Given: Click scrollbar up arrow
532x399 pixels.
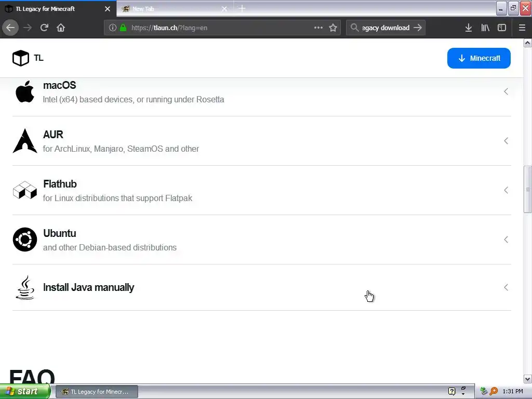Looking at the screenshot, I should click(x=528, y=43).
